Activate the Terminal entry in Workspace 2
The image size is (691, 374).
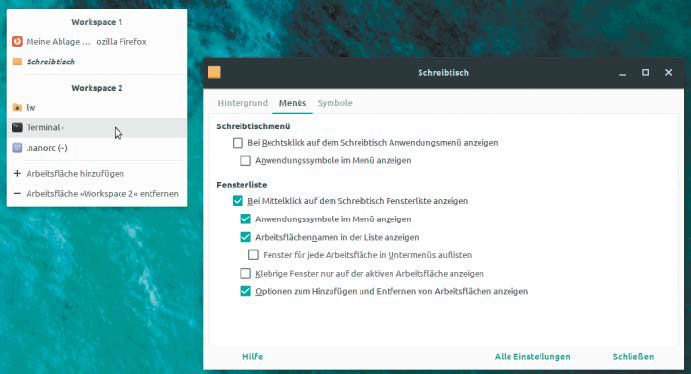97,128
